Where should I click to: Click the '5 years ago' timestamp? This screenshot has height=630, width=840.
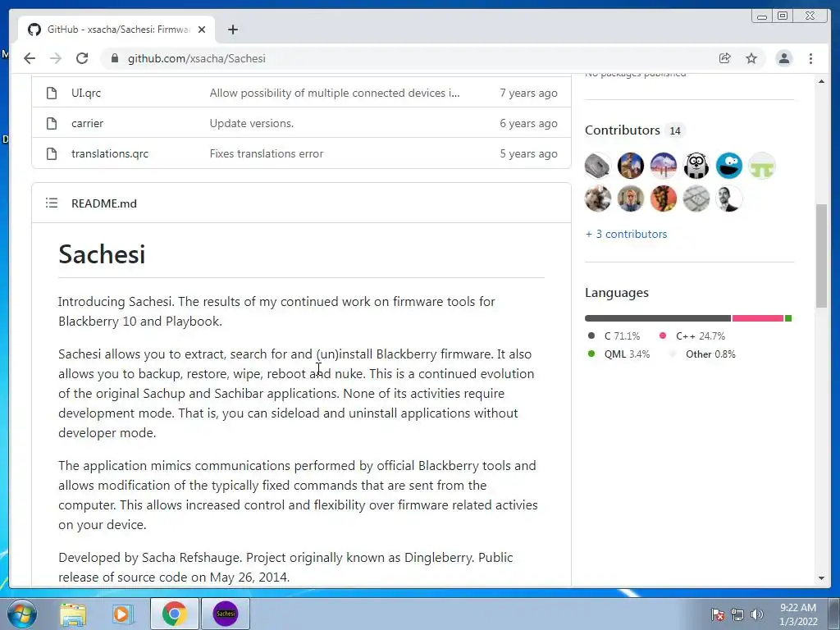coord(528,153)
